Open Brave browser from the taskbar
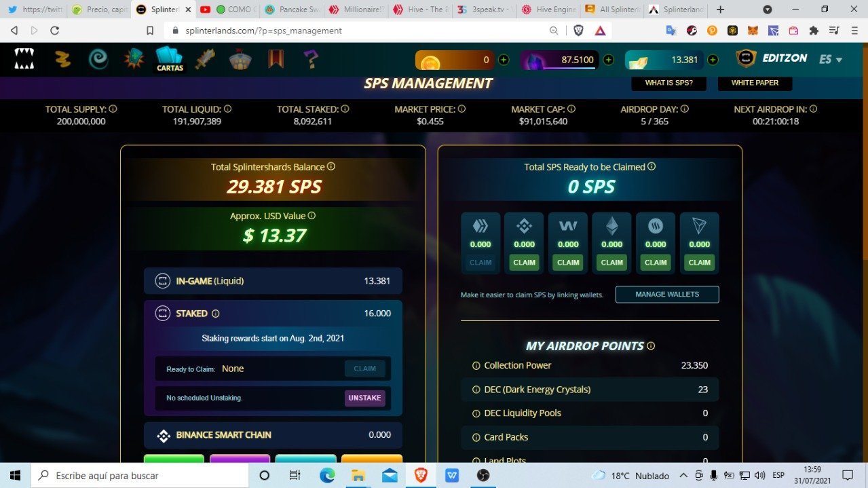The height and width of the screenshot is (488, 868). click(420, 475)
